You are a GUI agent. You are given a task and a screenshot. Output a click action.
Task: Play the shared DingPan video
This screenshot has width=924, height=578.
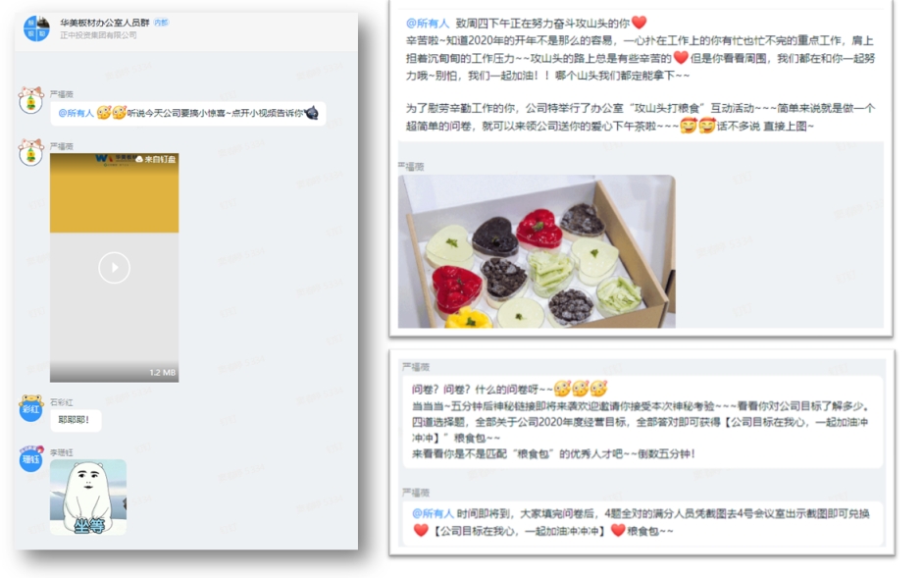114,267
